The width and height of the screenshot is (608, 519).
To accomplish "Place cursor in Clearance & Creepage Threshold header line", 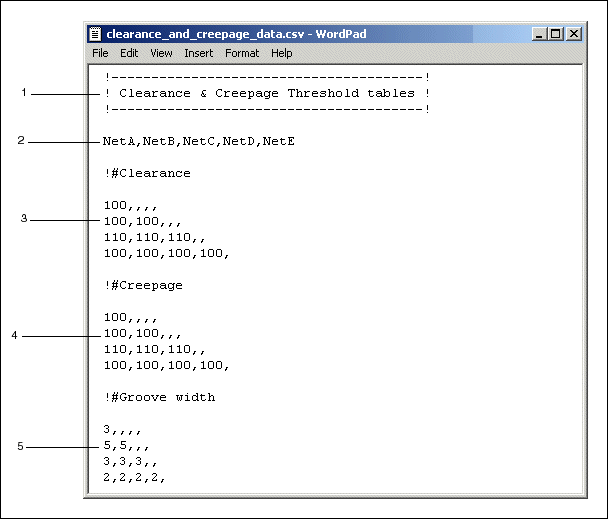I will click(267, 93).
